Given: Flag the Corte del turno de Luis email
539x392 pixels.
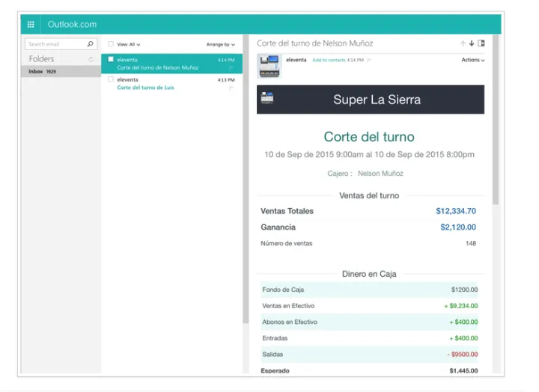Looking at the screenshot, I should [x=231, y=88].
